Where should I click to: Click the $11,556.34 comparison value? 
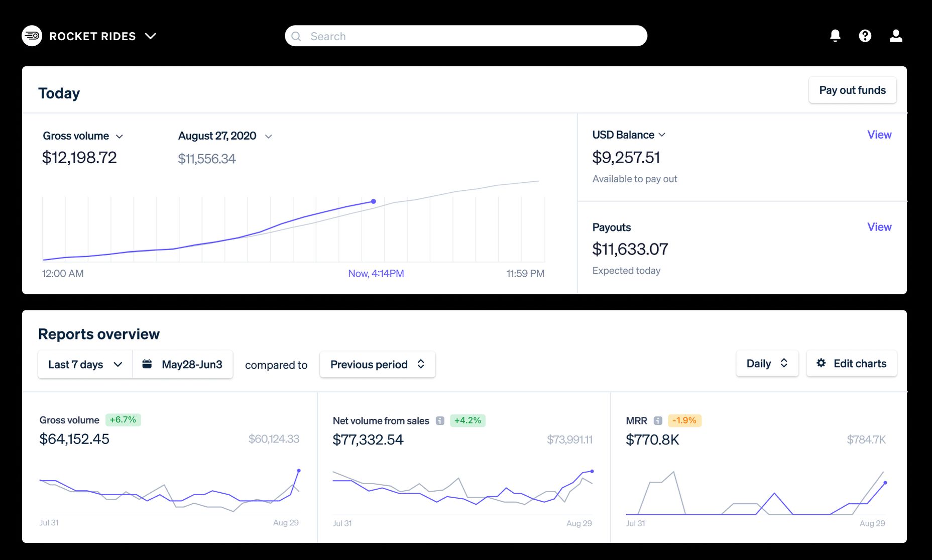(207, 159)
